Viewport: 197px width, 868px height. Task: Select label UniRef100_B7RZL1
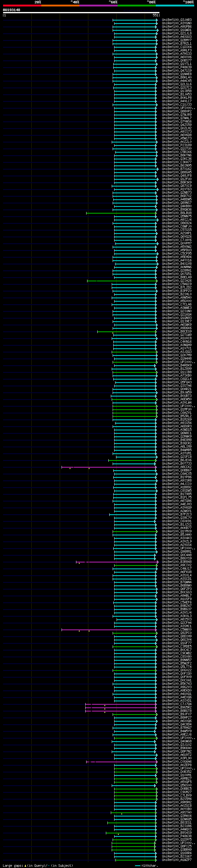tap(177, 43)
